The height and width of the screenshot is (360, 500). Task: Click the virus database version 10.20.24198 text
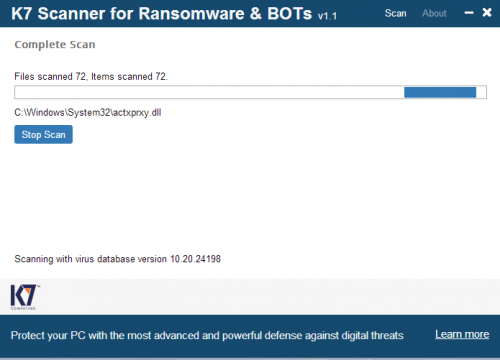click(118, 259)
